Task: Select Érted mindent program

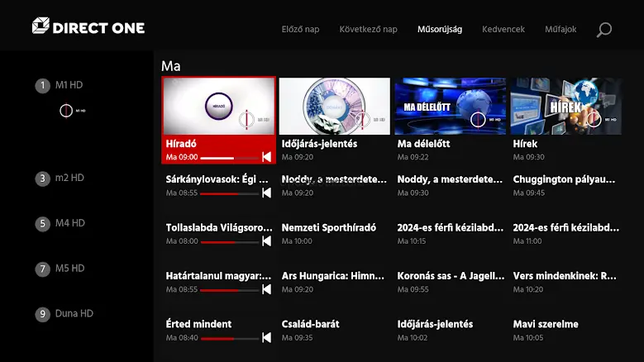Action: pyautogui.click(x=198, y=324)
